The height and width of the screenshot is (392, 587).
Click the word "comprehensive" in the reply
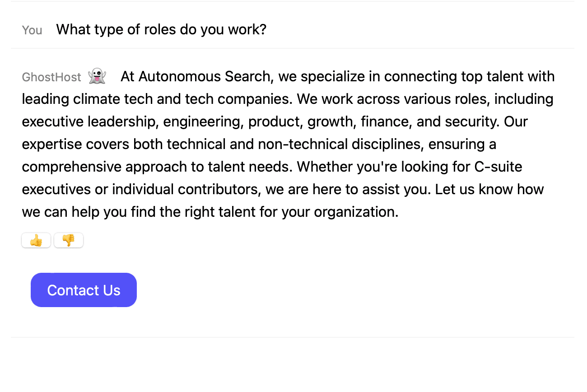72,167
